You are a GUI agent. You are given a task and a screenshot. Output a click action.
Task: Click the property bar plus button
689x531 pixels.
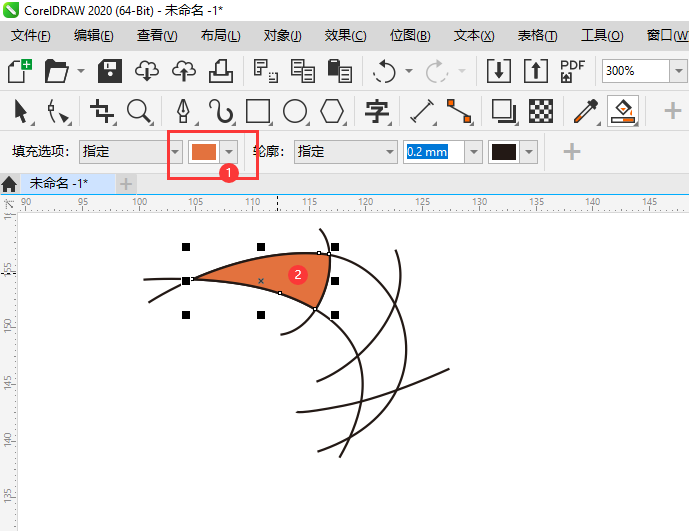point(572,152)
